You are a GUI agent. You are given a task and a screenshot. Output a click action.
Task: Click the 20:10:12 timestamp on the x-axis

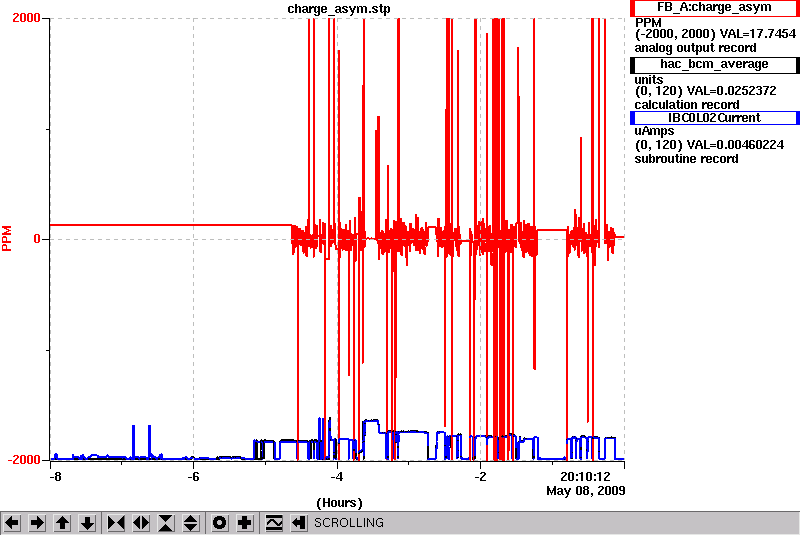[x=585, y=477]
